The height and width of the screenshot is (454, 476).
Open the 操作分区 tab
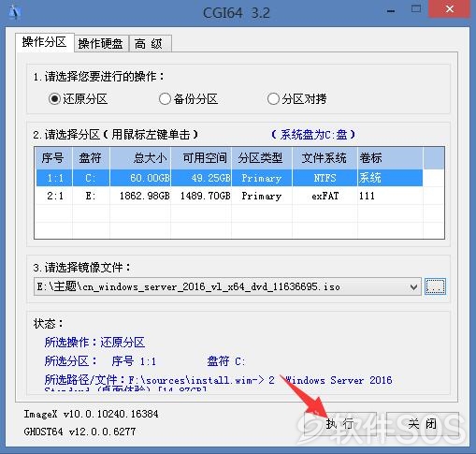coord(45,42)
